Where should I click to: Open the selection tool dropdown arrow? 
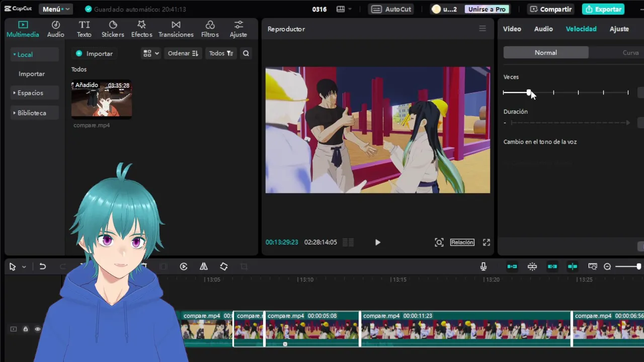point(24,267)
